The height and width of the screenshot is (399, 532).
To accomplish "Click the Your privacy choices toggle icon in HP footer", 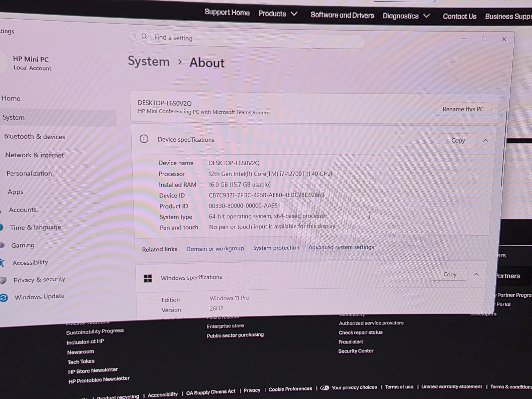I will coord(325,388).
